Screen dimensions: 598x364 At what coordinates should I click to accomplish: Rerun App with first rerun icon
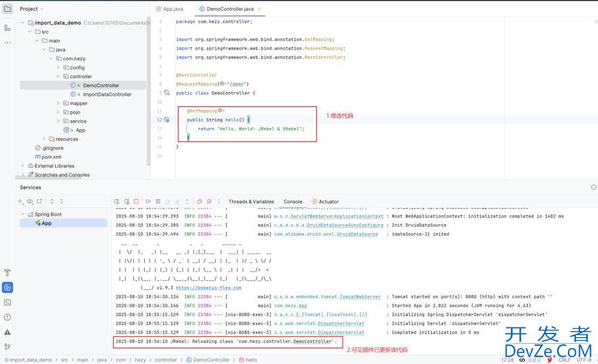tap(117, 201)
